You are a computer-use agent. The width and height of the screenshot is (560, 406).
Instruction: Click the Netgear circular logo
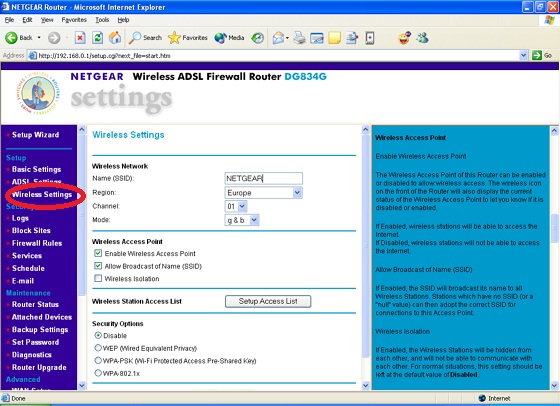coord(38,93)
